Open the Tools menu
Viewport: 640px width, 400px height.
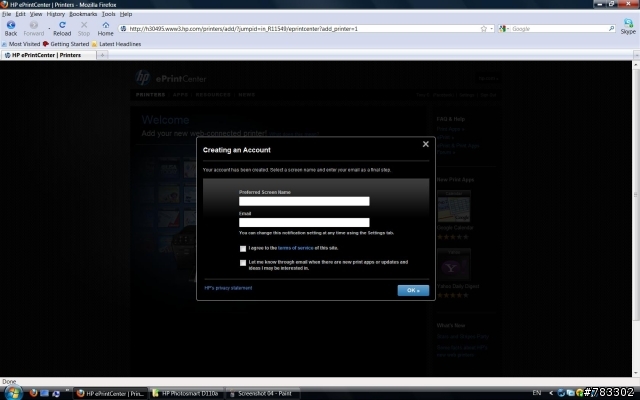point(109,14)
